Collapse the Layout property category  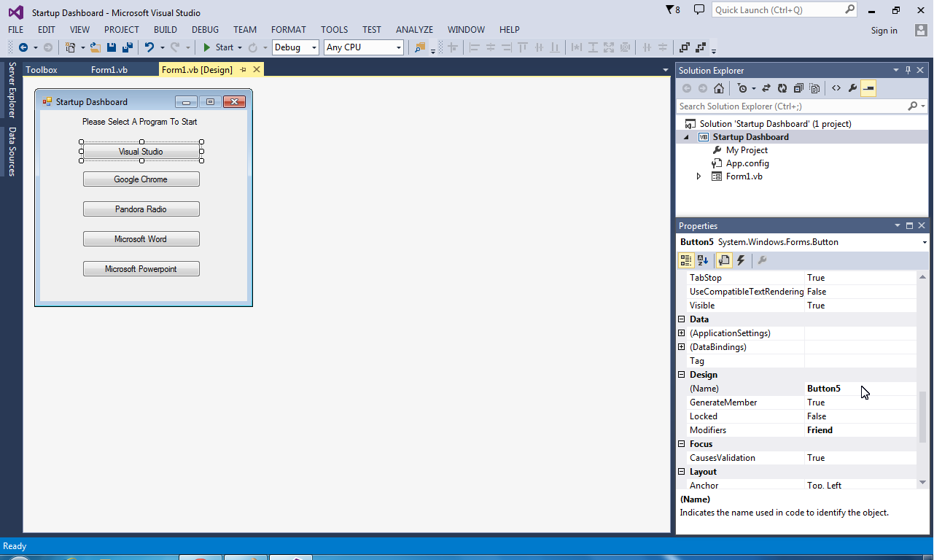click(x=682, y=472)
